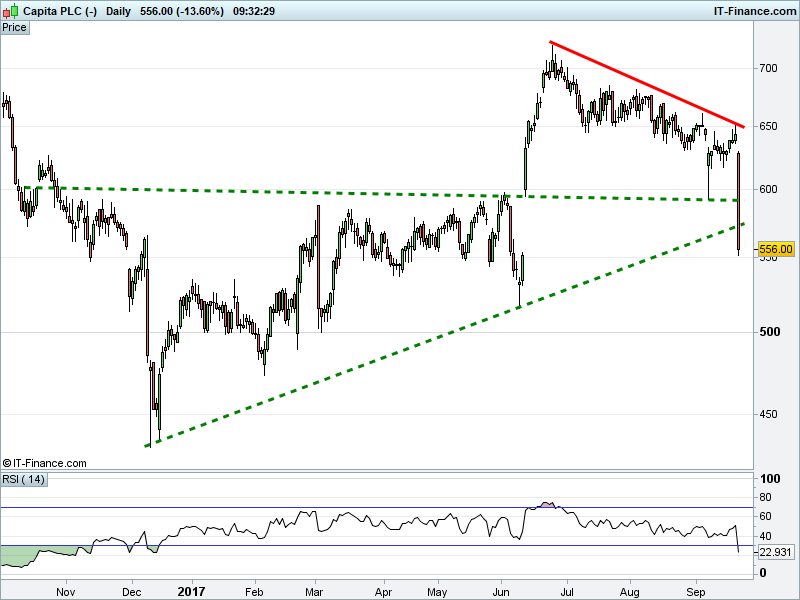Screen dimensions: 800x600
Task: Click the 600 price axis label
Action: click(768, 189)
